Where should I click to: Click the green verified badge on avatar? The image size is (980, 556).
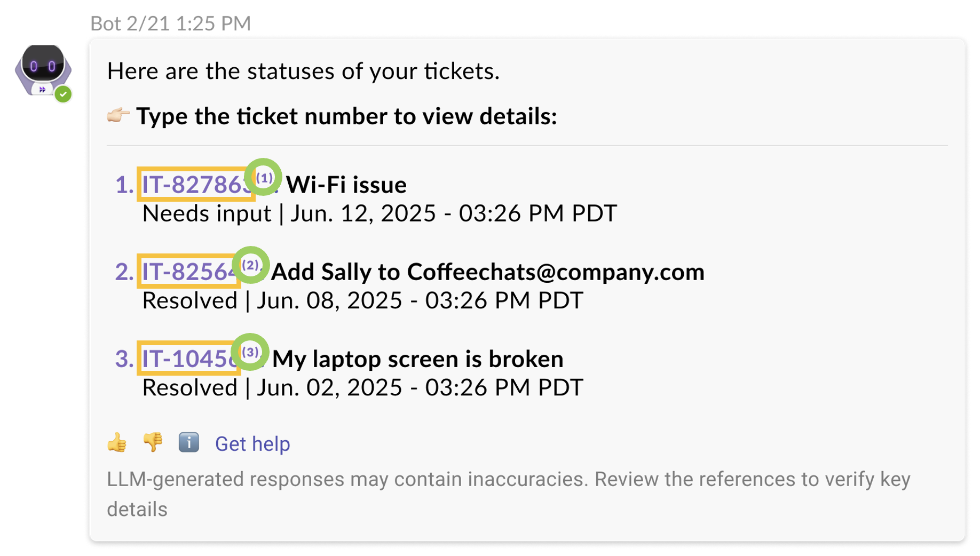[64, 94]
